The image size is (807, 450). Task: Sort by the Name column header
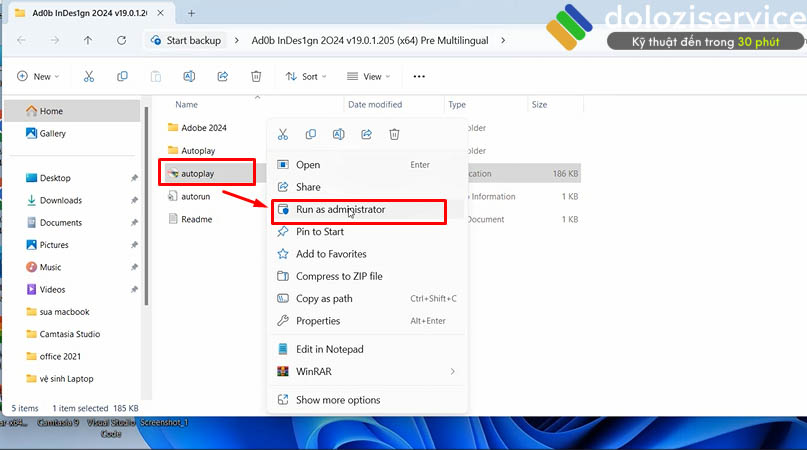click(x=186, y=105)
